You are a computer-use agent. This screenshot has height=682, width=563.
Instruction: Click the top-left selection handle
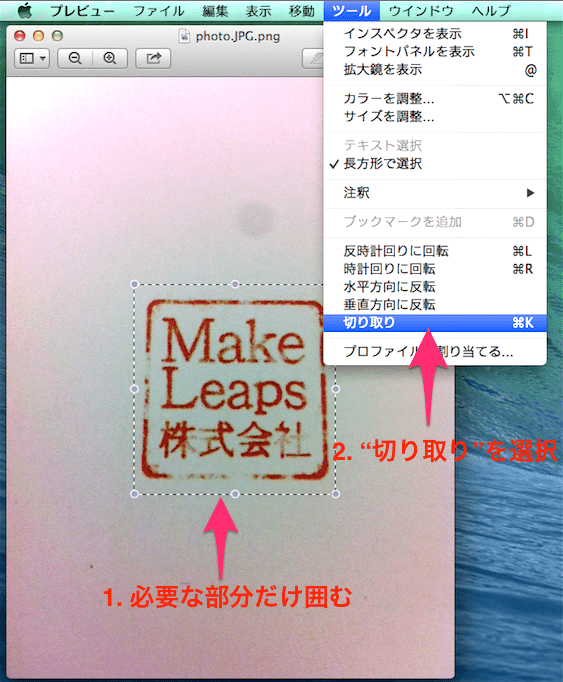(134, 284)
